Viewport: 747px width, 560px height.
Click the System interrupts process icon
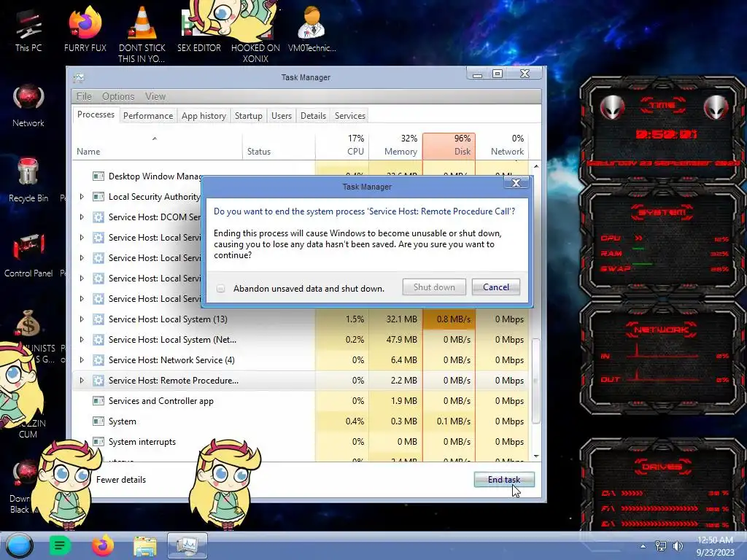coord(98,442)
